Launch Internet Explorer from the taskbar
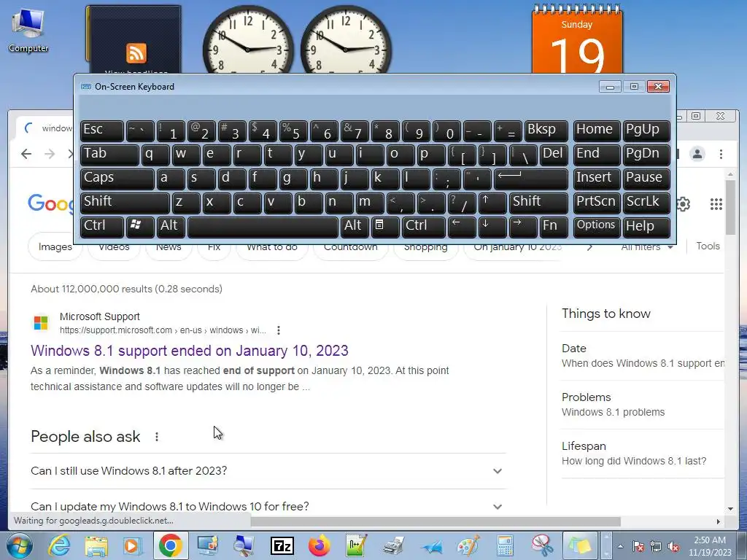The image size is (747, 560). point(59,545)
